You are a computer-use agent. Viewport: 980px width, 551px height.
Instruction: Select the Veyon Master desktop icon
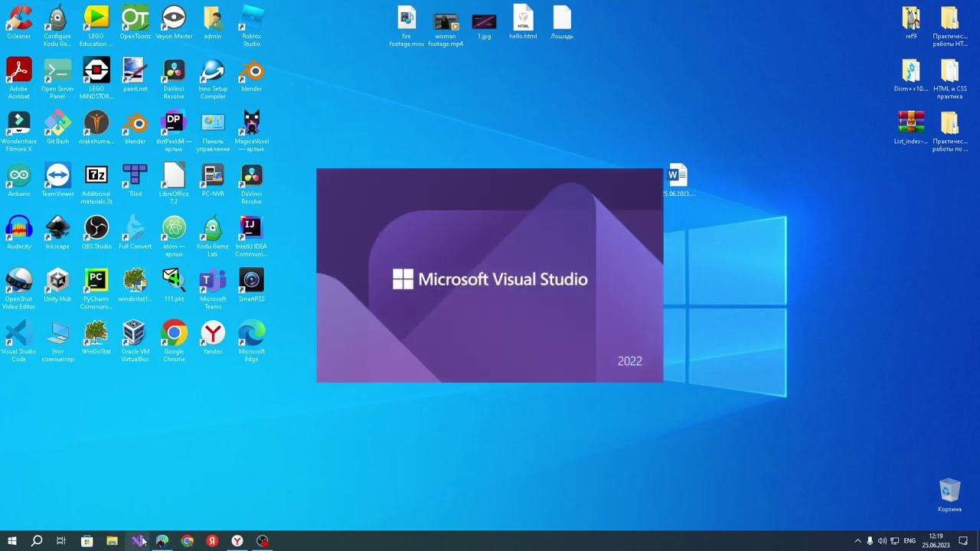[x=174, y=23]
